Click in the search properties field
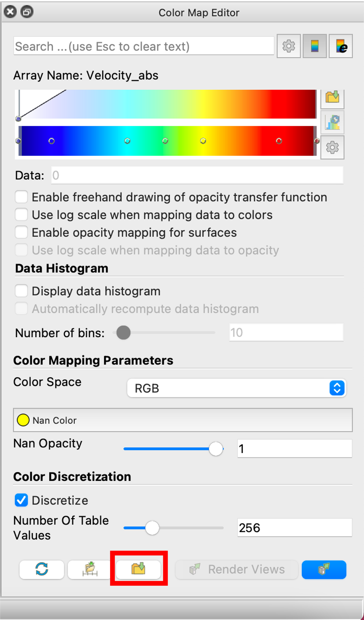Screen dimensions: 364x620 144,46
